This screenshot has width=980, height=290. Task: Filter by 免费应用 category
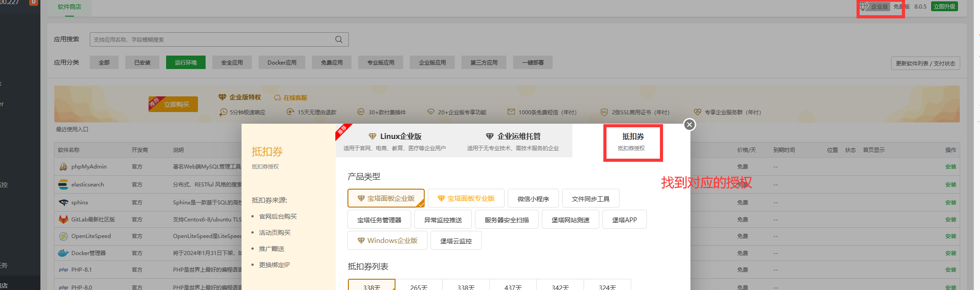(x=332, y=62)
